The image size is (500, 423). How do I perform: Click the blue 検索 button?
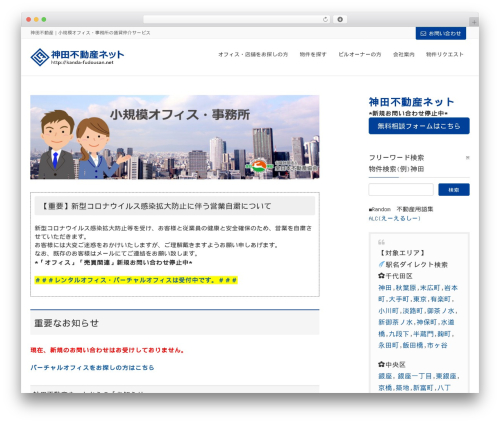pyautogui.click(x=454, y=190)
